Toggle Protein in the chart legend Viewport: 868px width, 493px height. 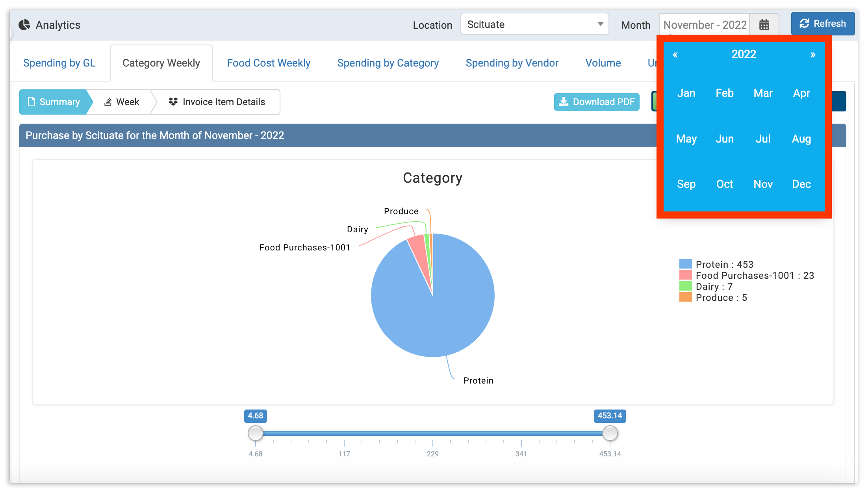tap(724, 264)
